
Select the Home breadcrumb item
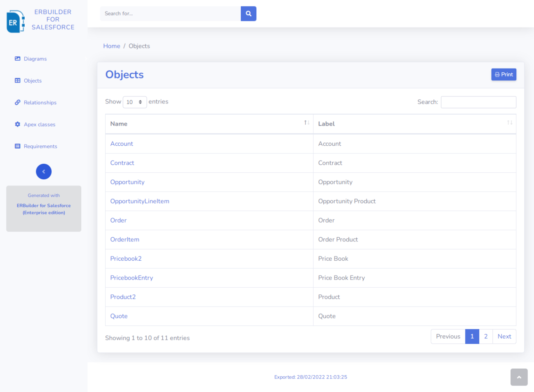click(111, 46)
